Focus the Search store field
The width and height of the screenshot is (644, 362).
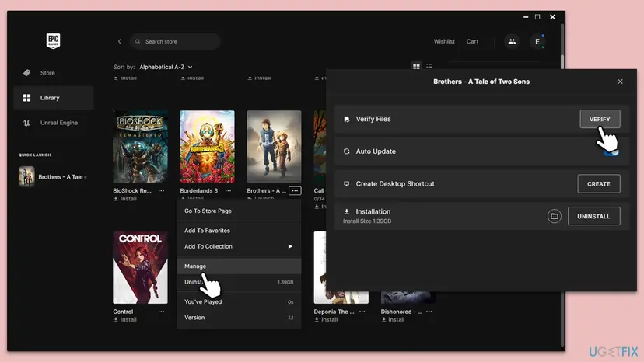175,41
